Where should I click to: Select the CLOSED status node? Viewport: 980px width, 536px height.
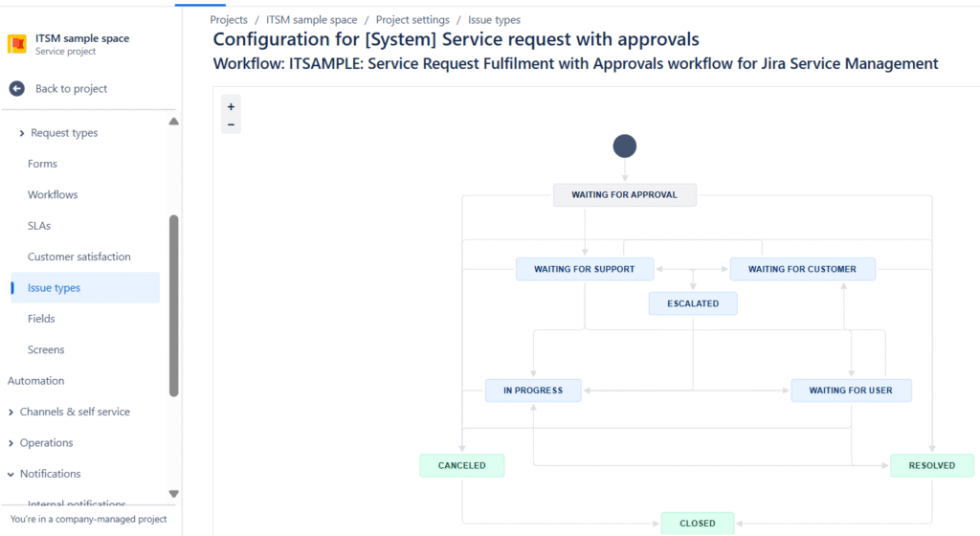coord(698,524)
